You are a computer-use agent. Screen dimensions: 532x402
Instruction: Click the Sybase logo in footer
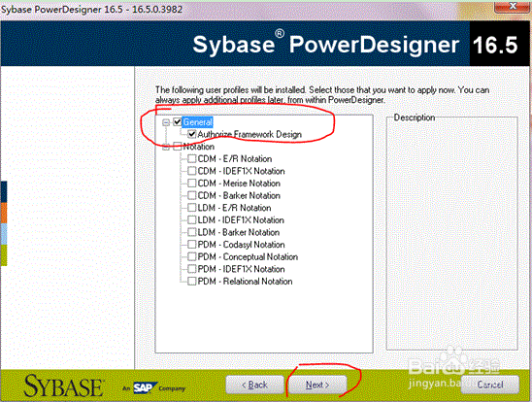(x=63, y=385)
